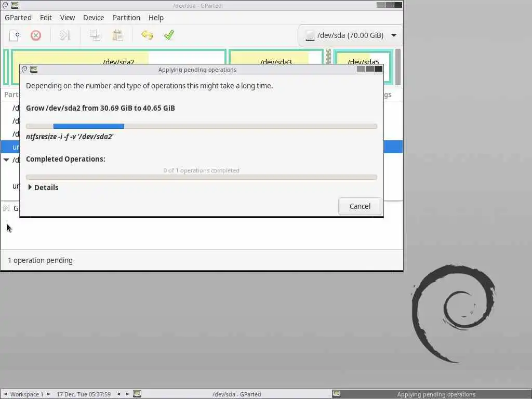Open the View menu
Image resolution: width=532 pixels, height=399 pixels.
tap(68, 18)
